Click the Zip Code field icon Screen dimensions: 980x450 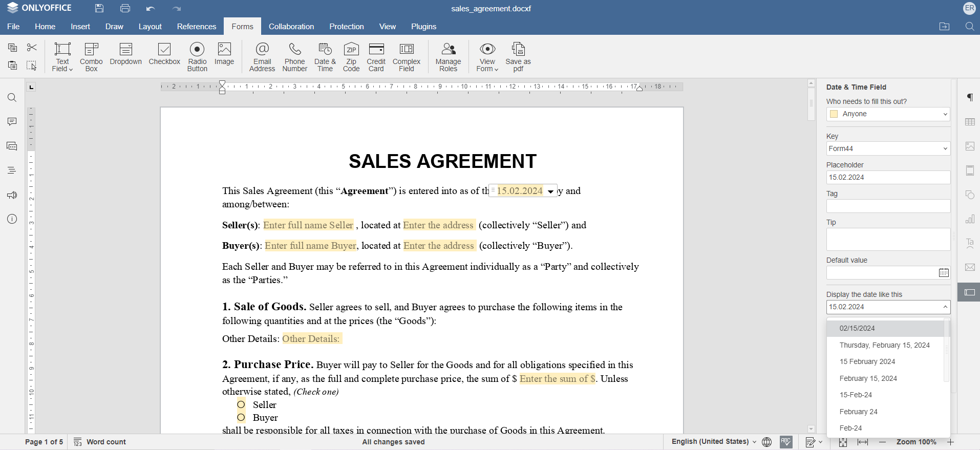click(x=351, y=56)
